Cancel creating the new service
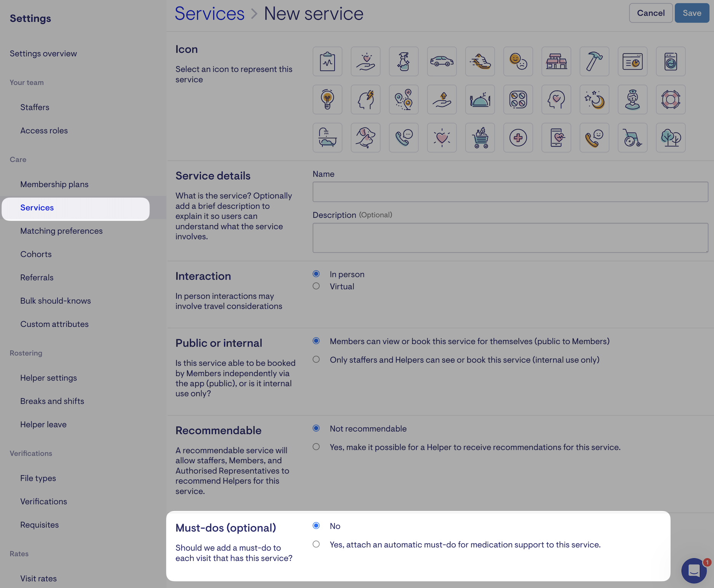The width and height of the screenshot is (714, 588). [x=650, y=13]
